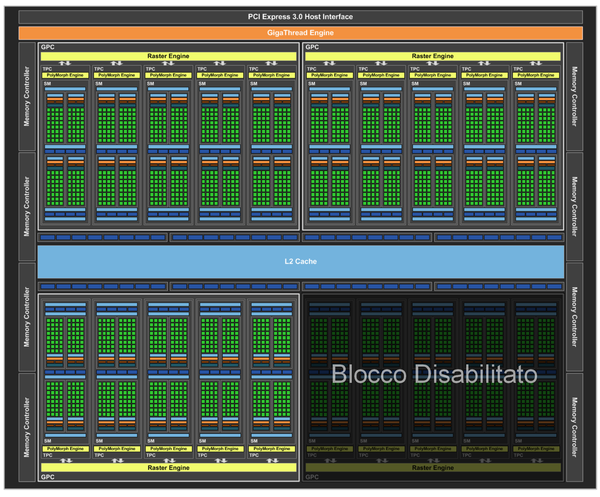The image size is (600, 497).
Task: Click the PCI Express 3.0 Host Interface bar
Action: (300, 17)
